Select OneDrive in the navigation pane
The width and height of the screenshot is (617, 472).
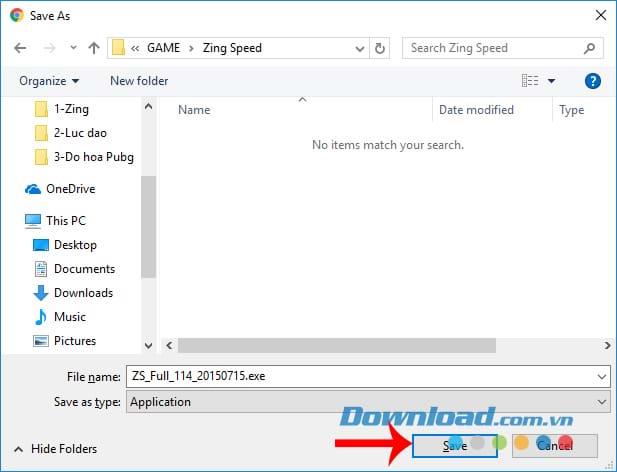[x=69, y=189]
